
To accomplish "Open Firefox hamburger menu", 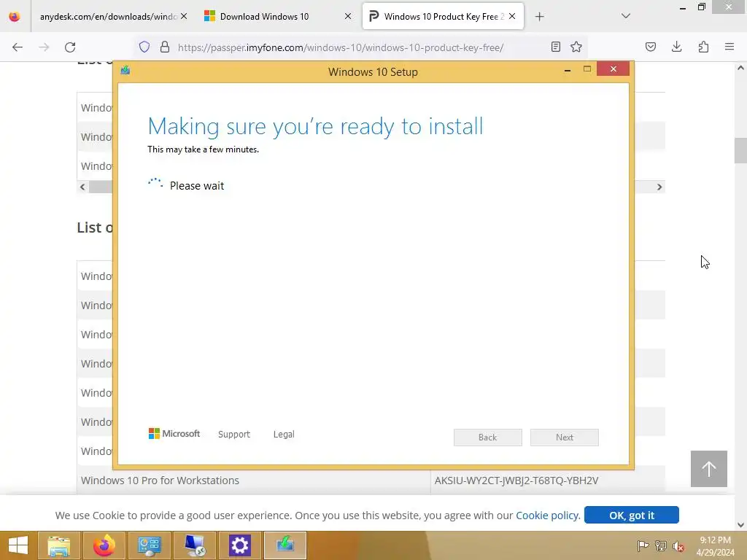I will point(729,47).
